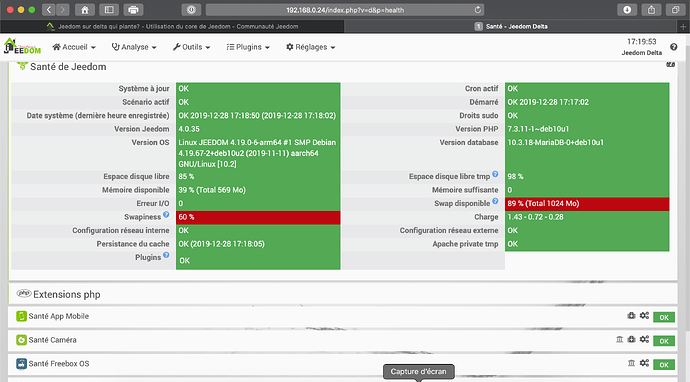Screen dimensions: 690x382
Task: Open Santé Caméra configuration gears icon
Action: [644, 339]
